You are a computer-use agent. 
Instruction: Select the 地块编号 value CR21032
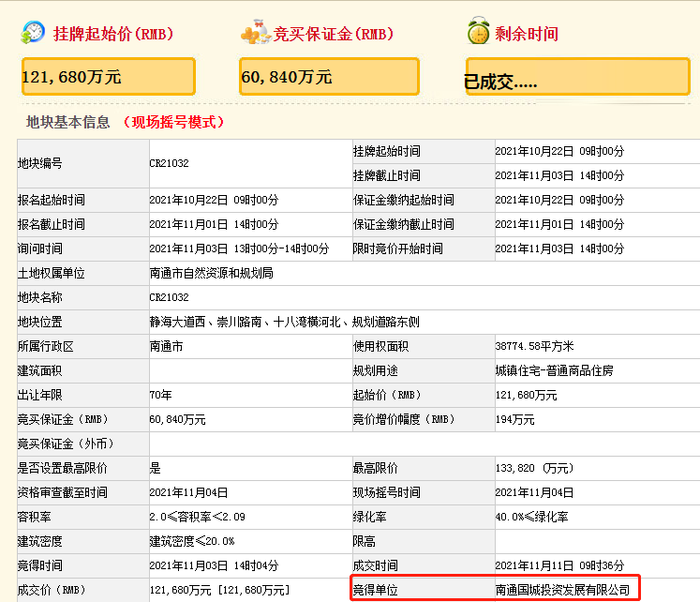click(170, 163)
